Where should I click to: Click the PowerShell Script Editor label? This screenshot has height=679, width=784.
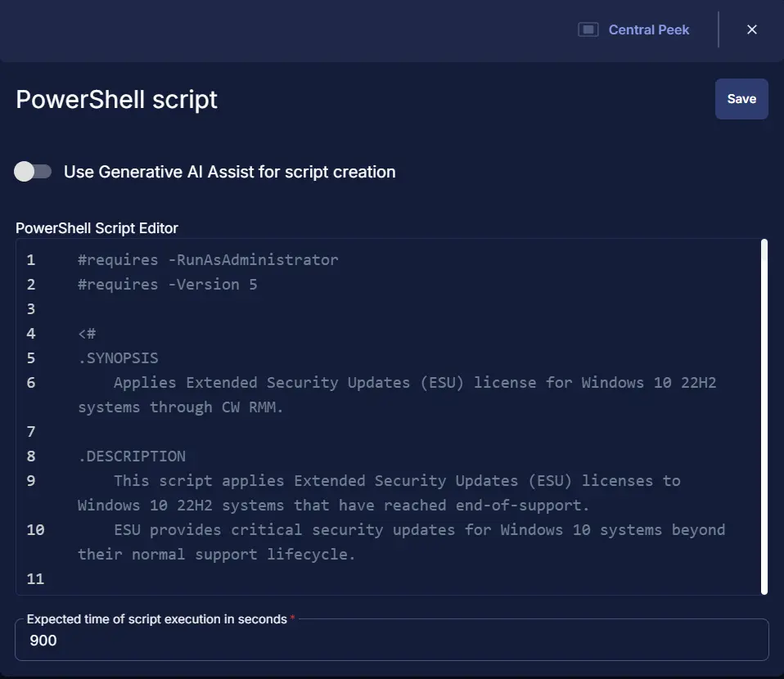(97, 227)
